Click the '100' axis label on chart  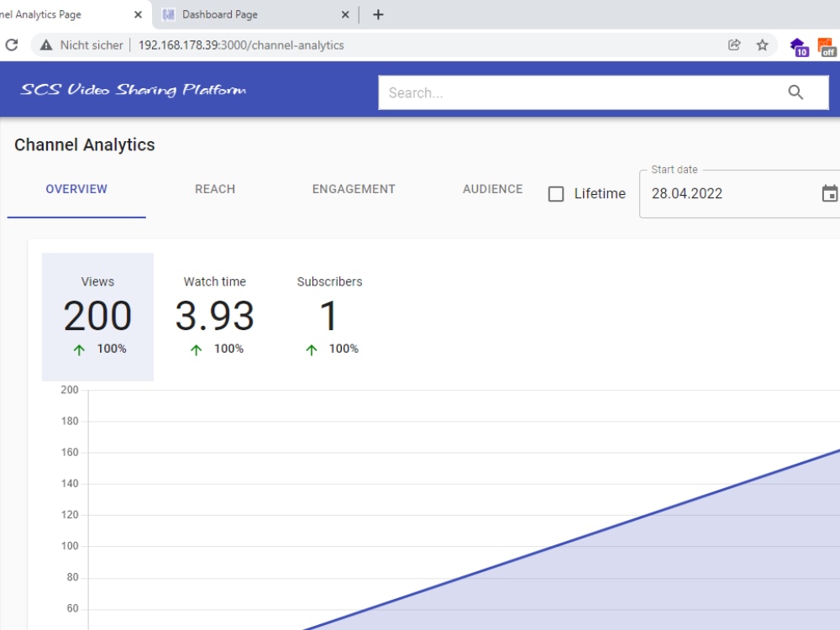70,546
